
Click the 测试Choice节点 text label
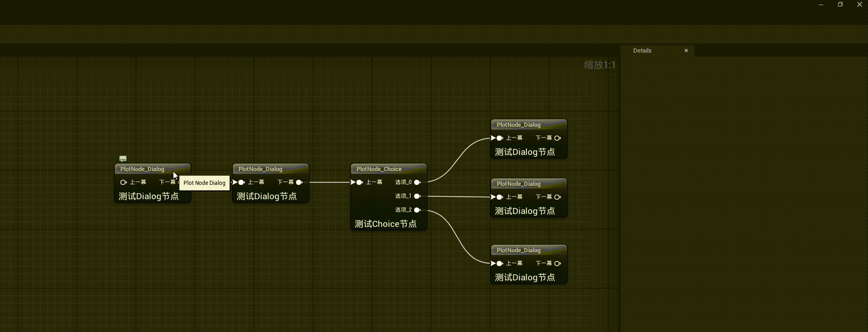coord(386,224)
